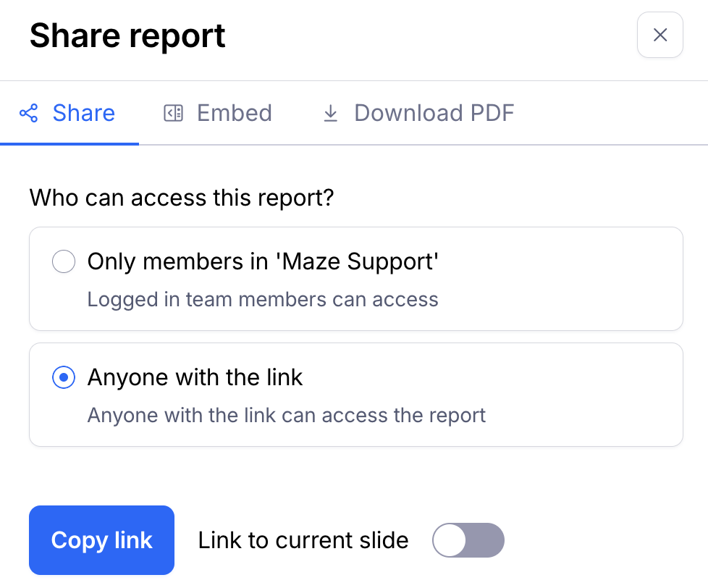Click the 'Share report' dialog title

(x=127, y=35)
